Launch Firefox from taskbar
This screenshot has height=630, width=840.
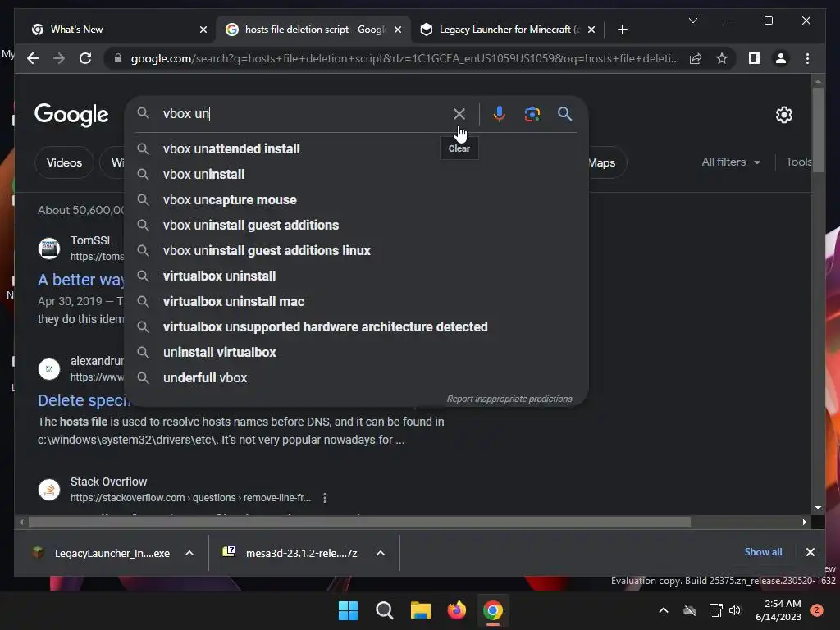(456, 610)
